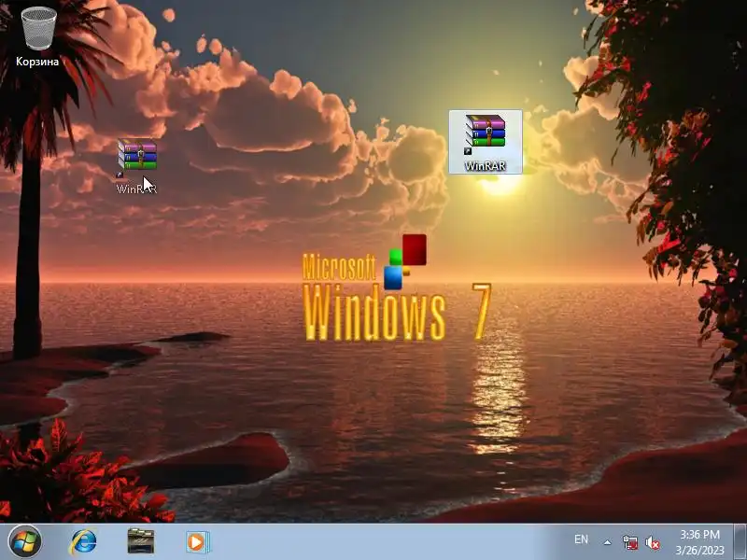Open the network status tray icon
Screen dimensions: 747x560
[x=629, y=542]
